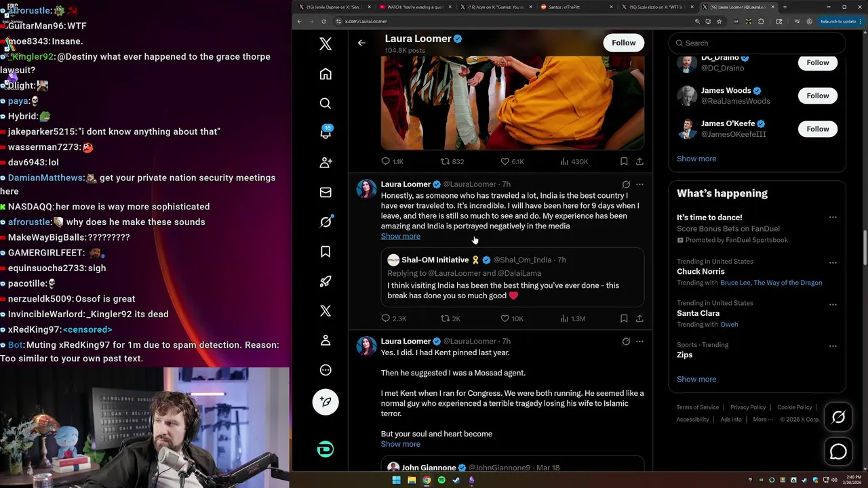This screenshot has width=868, height=488.
Task: Open options for Santa Clara trend
Action: pyautogui.click(x=833, y=304)
